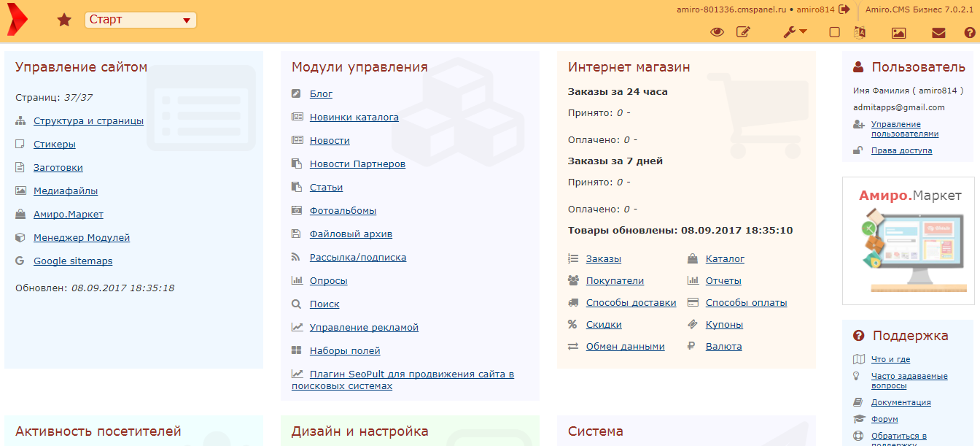This screenshot has width=980, height=446.
Task: Open the Старт dropdown menu
Action: [140, 19]
